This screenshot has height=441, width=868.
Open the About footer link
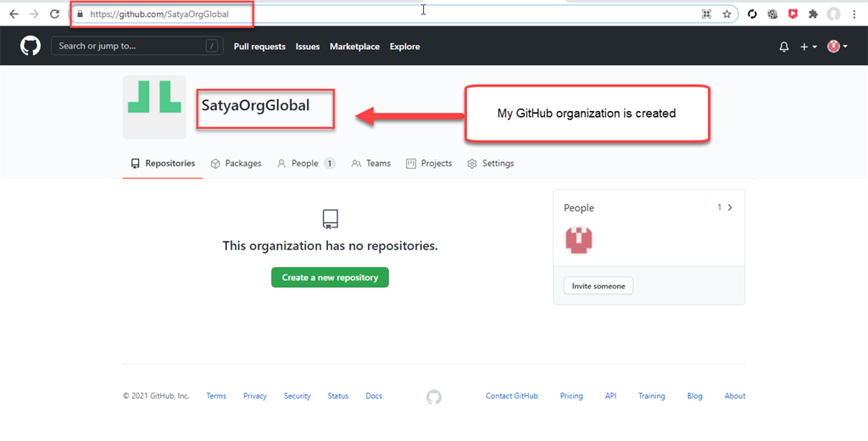pos(735,395)
